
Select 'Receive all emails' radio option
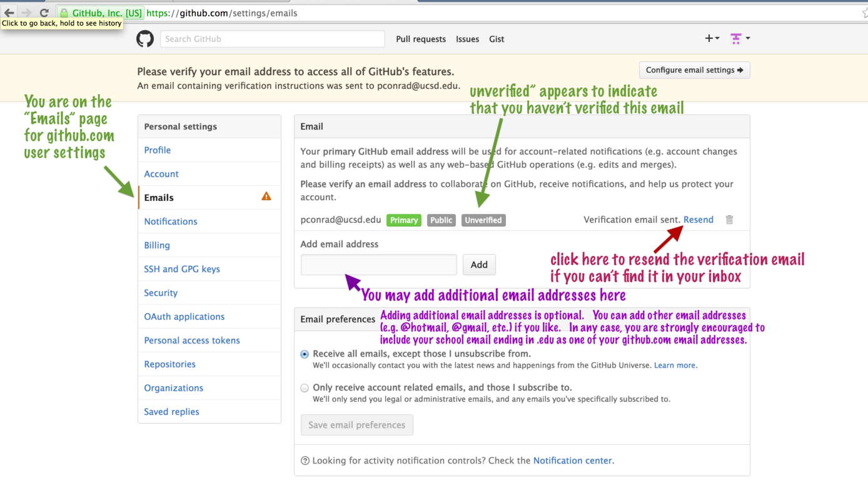[x=305, y=354]
